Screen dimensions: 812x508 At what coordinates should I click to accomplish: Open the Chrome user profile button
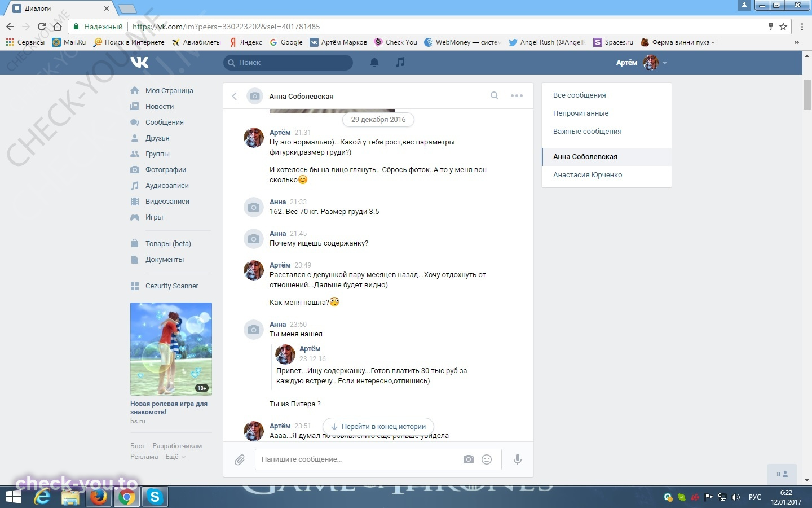(x=744, y=5)
